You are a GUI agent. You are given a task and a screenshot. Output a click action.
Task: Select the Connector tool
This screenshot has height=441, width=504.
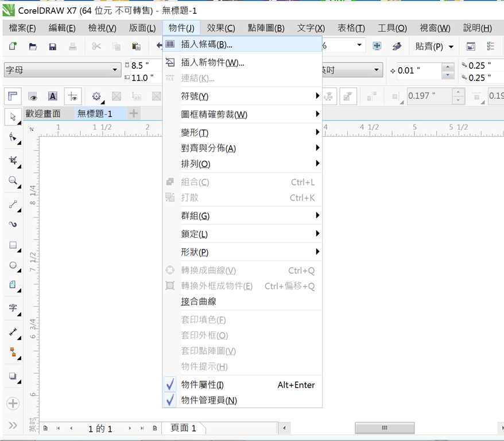click(13, 353)
